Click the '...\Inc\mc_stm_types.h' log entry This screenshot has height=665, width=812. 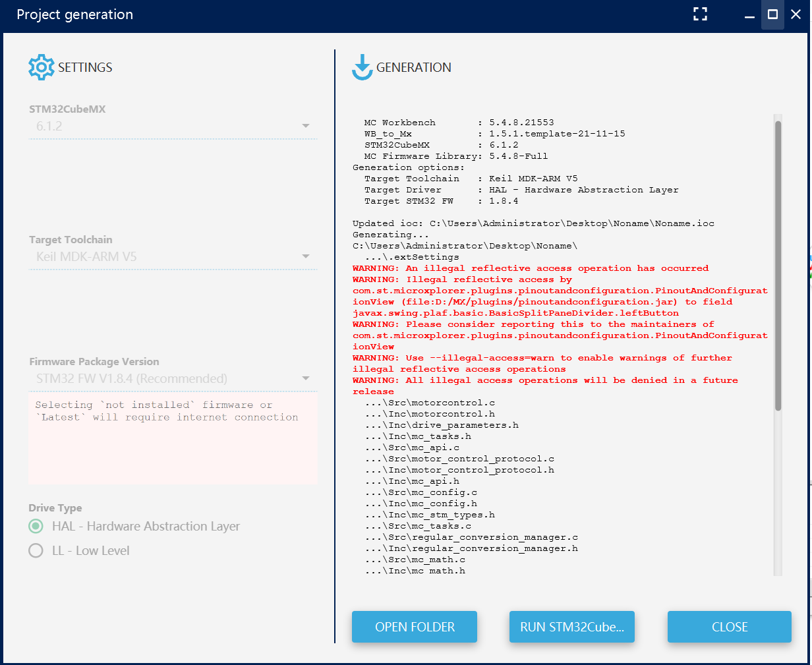(430, 515)
